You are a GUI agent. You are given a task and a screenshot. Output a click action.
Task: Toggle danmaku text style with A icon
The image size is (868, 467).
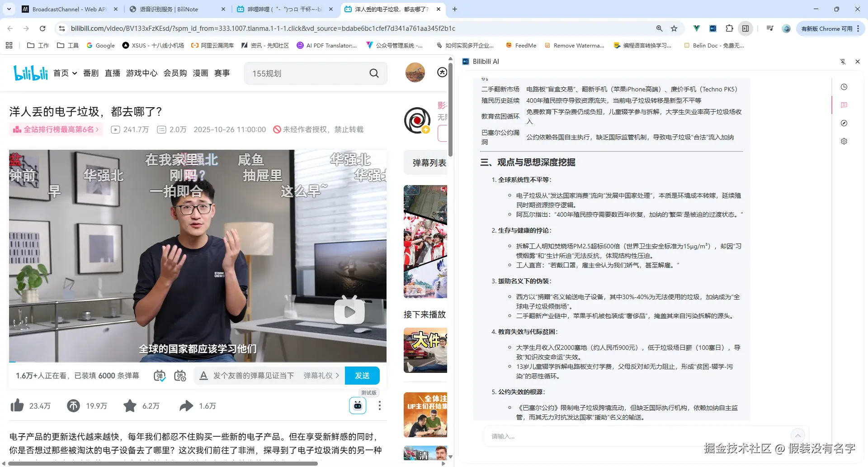click(203, 375)
